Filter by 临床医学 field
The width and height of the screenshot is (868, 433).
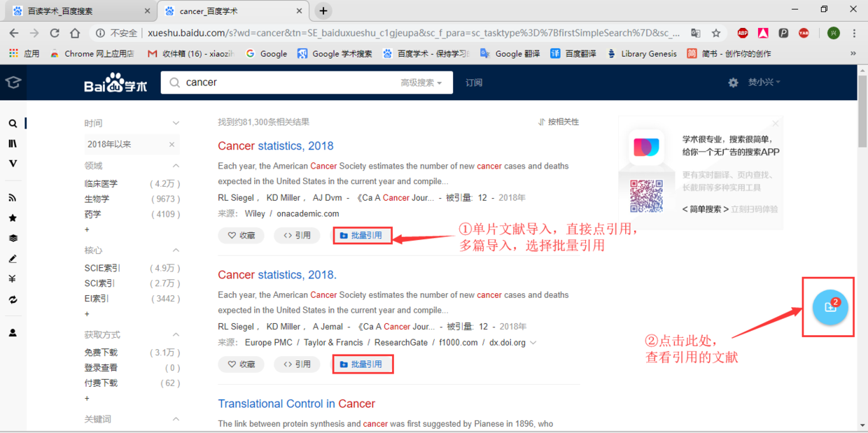[x=101, y=183]
